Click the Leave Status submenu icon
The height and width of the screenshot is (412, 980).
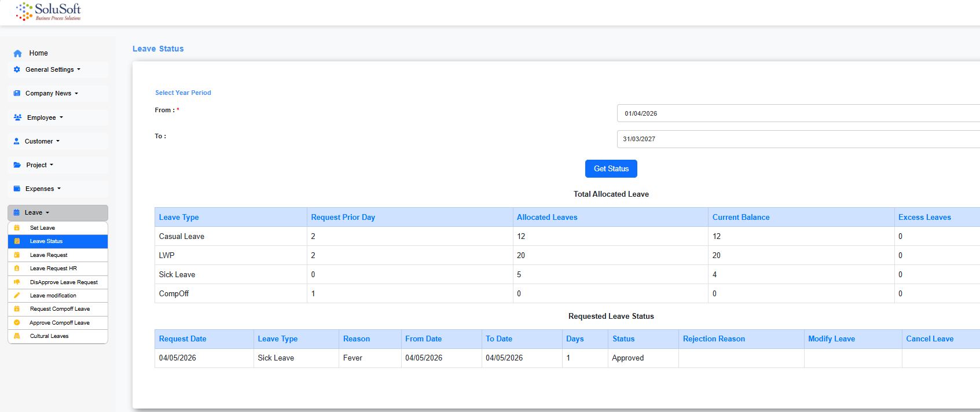pyautogui.click(x=17, y=241)
